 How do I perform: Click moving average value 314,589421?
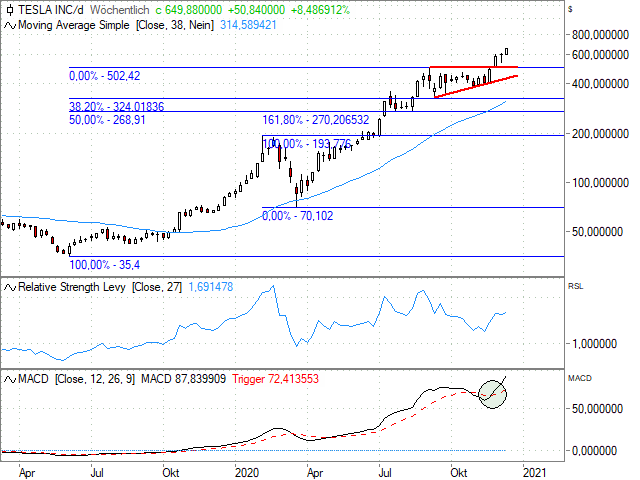click(248, 25)
